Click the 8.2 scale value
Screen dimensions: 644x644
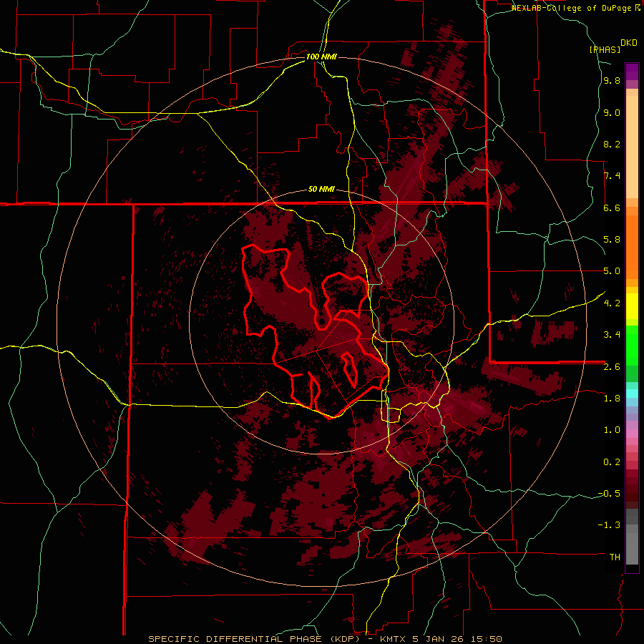click(x=612, y=144)
